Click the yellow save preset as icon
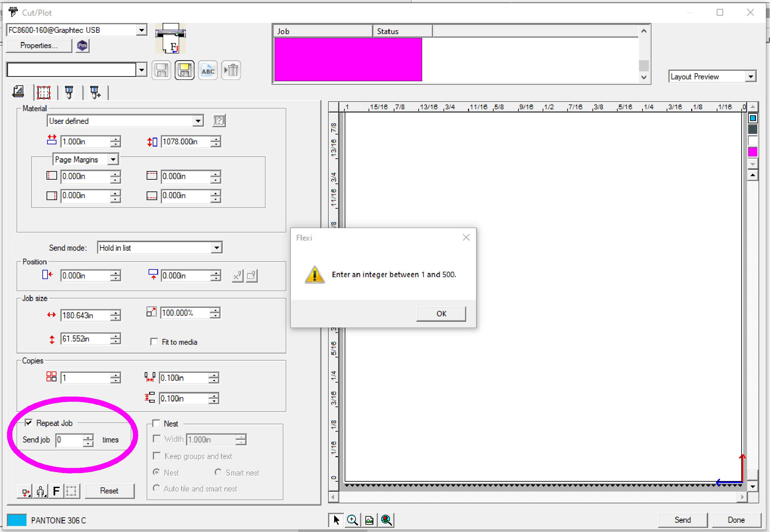Image resolution: width=770 pixels, height=532 pixels. pyautogui.click(x=185, y=70)
